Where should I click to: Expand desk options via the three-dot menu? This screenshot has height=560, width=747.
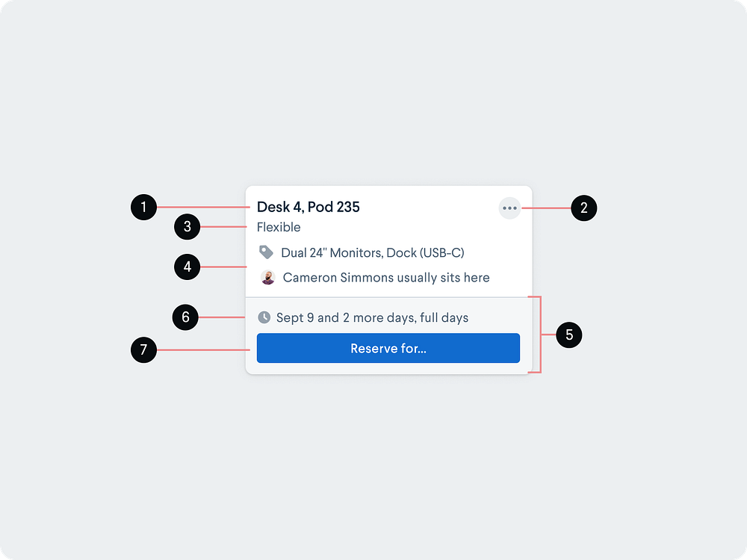pyautogui.click(x=509, y=208)
